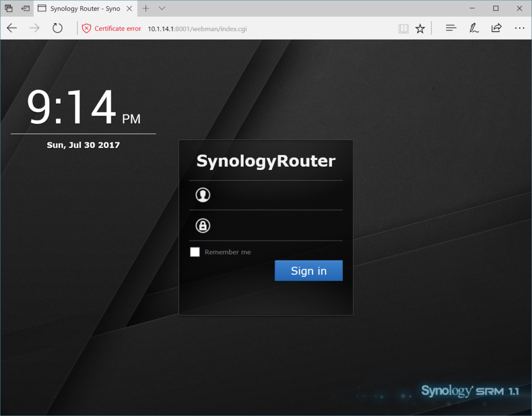Open the browser More (…) menu
Viewport: 532px width, 416px height.
tap(520, 28)
